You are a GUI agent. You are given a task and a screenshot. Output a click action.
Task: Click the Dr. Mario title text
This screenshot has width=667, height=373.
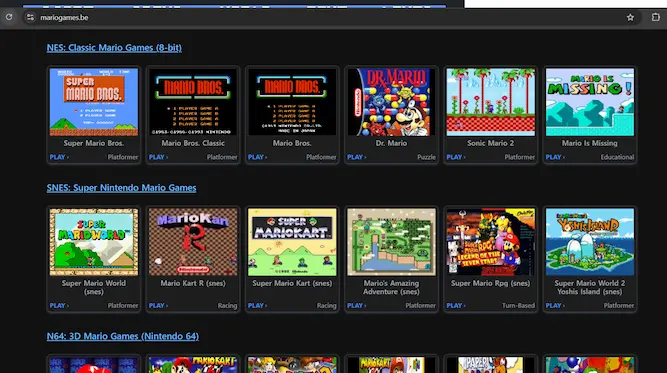pyautogui.click(x=391, y=143)
